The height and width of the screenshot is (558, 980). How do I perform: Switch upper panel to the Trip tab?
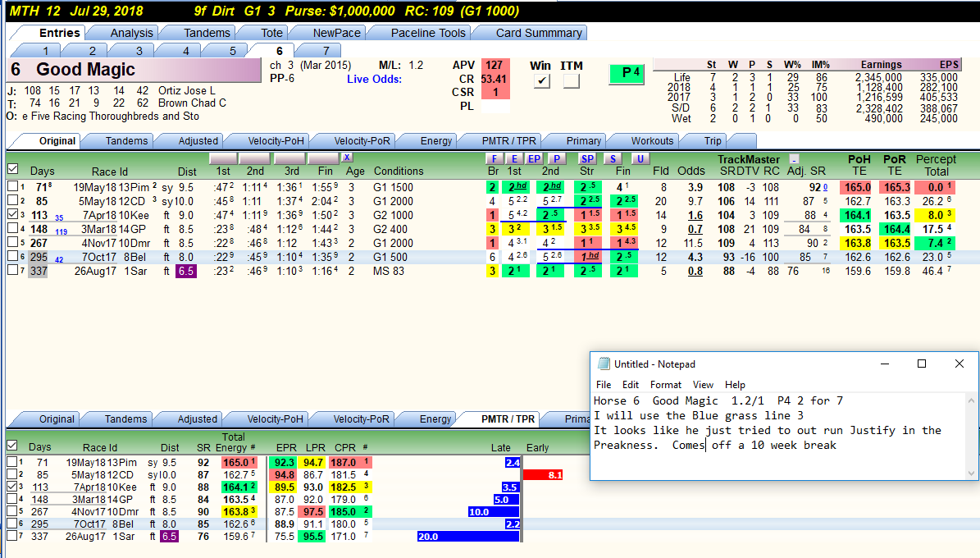[713, 141]
